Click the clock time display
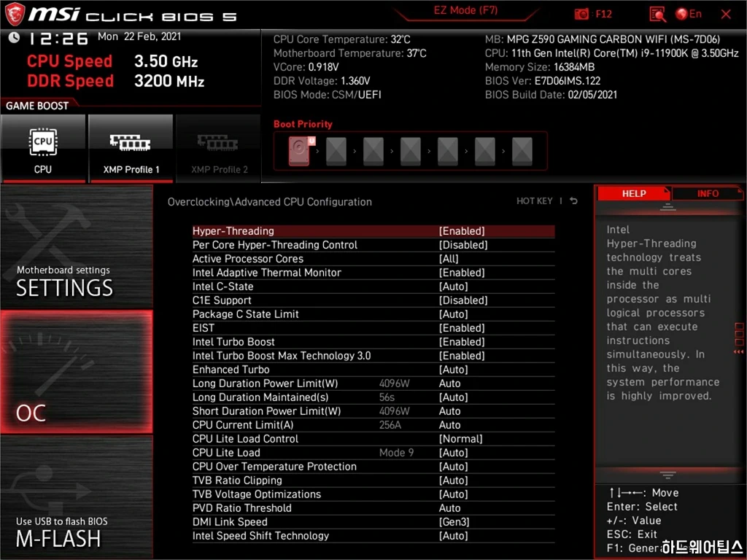The image size is (747, 560). pyautogui.click(x=58, y=38)
